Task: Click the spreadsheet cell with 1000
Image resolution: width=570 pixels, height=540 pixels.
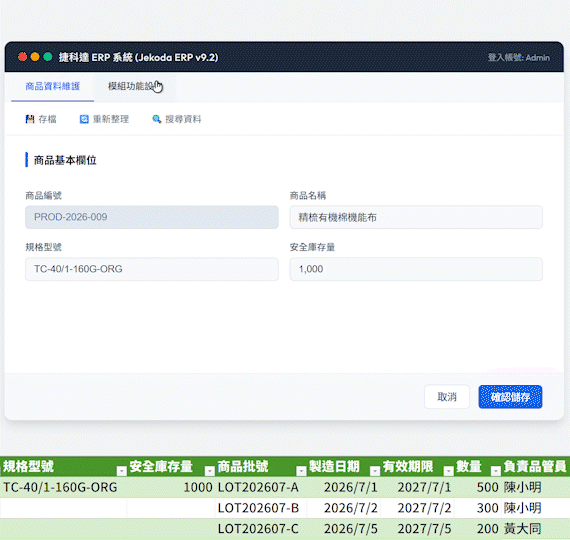Action: (x=171, y=487)
